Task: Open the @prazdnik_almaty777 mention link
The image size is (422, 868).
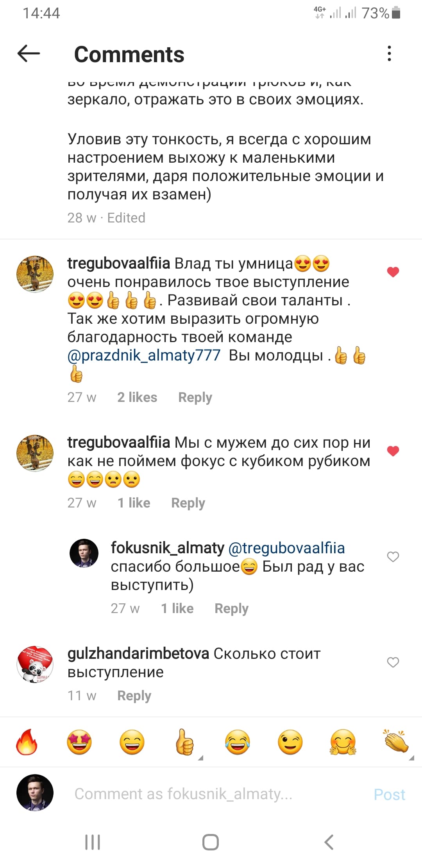Action: click(x=144, y=355)
